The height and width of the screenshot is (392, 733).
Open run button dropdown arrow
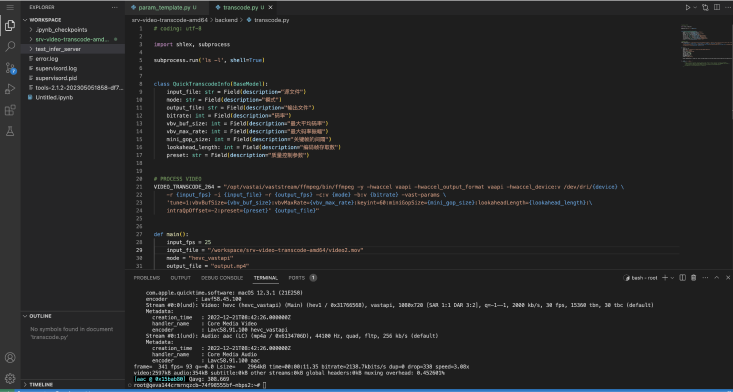[695, 7]
